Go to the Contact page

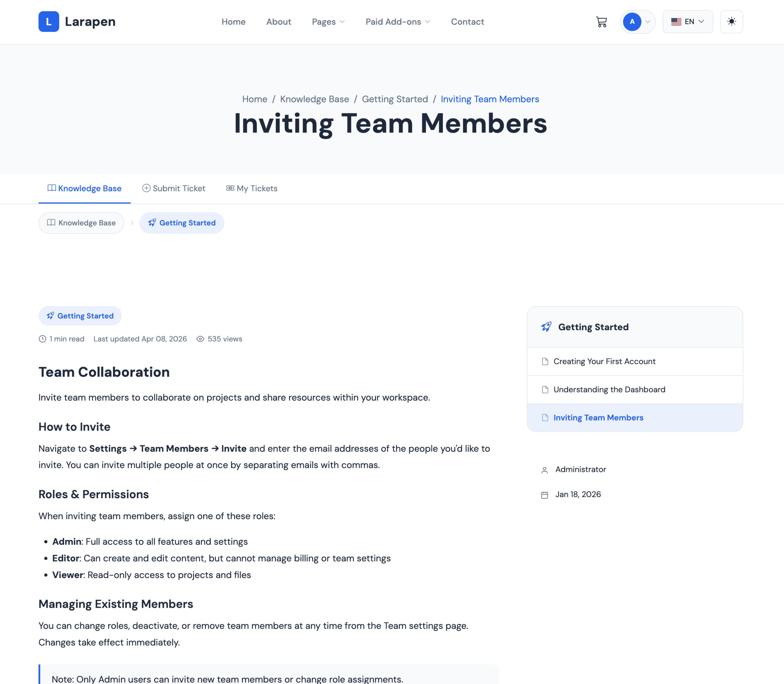click(467, 22)
